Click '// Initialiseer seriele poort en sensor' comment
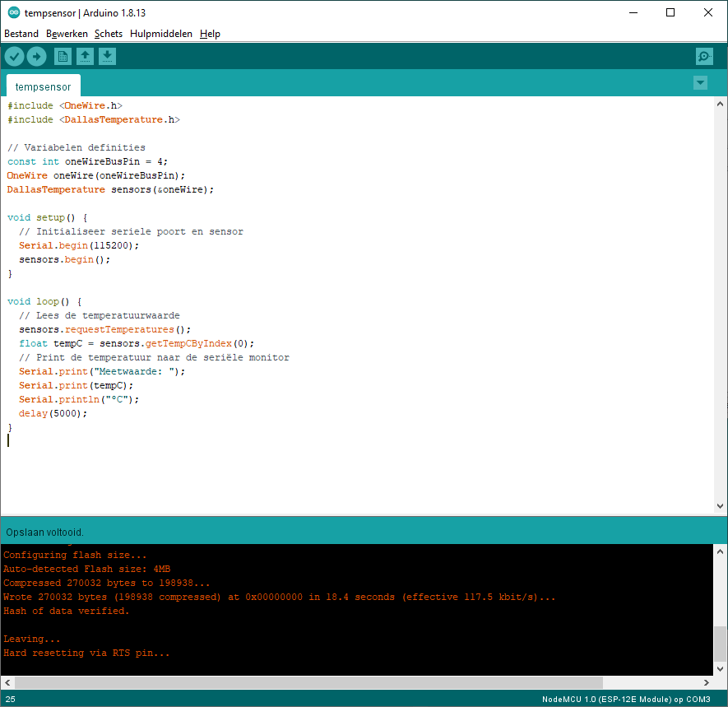Viewport: 728px width, 707px height. 131,231
